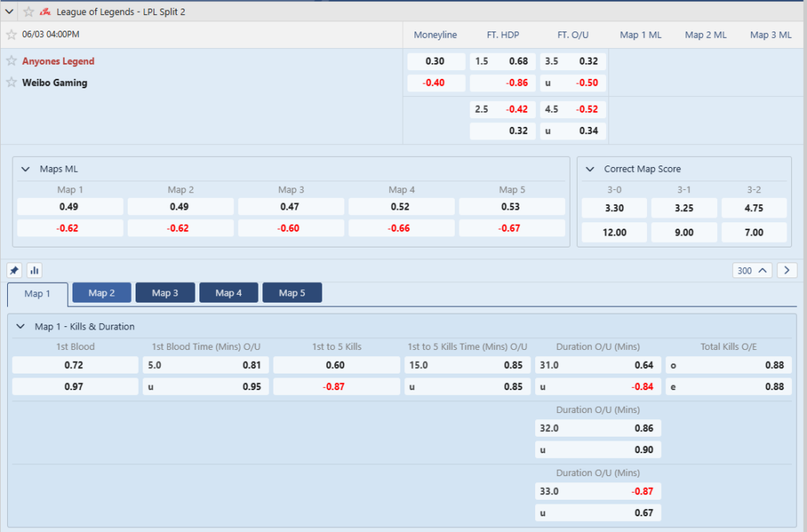Screen dimensions: 807x532
Task: Choose Duration over 33.0 at -0.87
Action: tap(598, 491)
